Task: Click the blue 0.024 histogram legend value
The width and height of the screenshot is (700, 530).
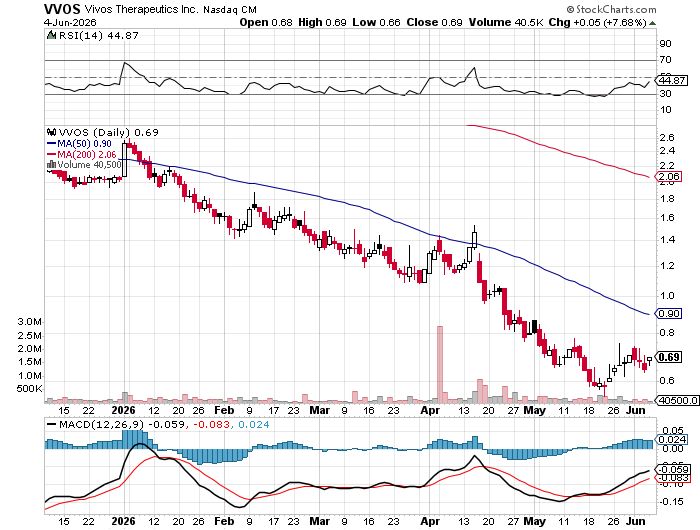Action: point(254,424)
